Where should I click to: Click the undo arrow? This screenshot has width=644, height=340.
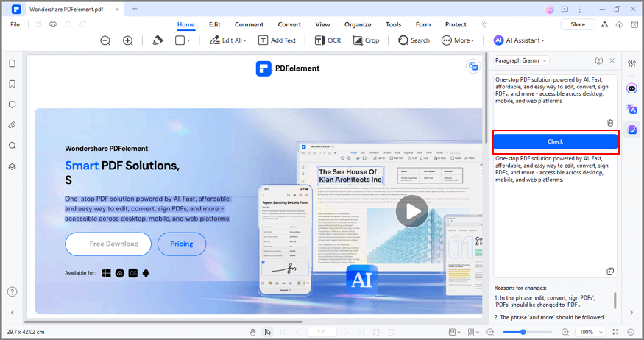pyautogui.click(x=68, y=24)
